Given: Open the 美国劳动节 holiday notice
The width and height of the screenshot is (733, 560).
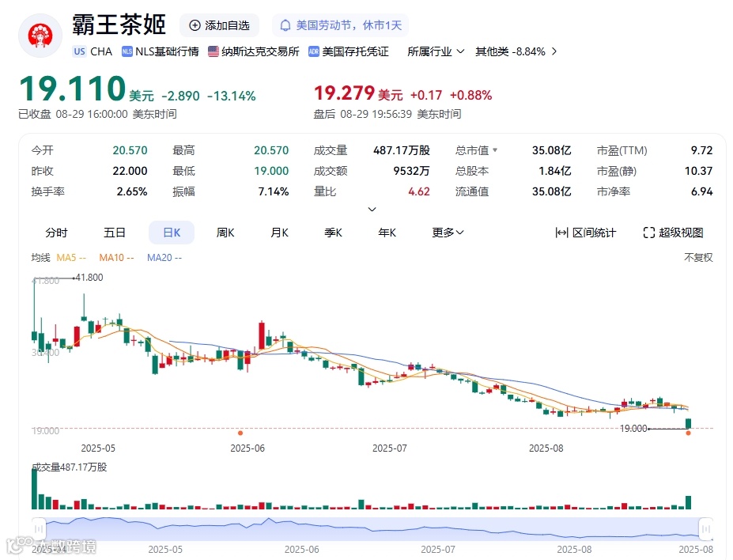Looking at the screenshot, I should click(340, 25).
